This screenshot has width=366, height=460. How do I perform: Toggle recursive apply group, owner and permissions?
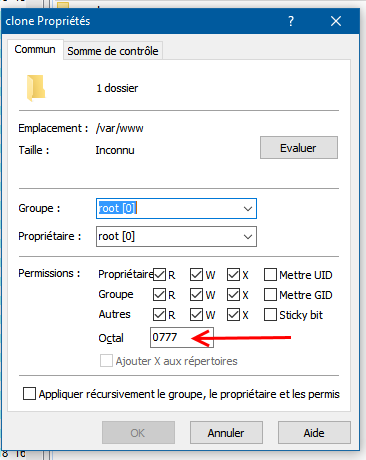[29, 393]
